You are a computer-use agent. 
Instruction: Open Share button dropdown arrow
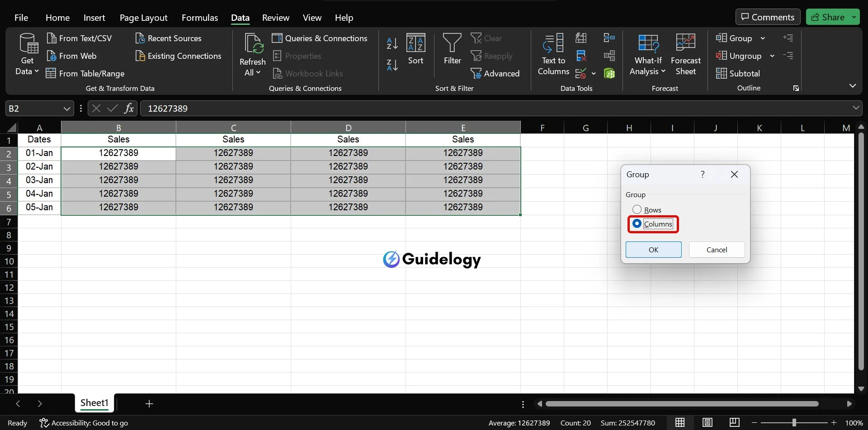click(x=854, y=17)
